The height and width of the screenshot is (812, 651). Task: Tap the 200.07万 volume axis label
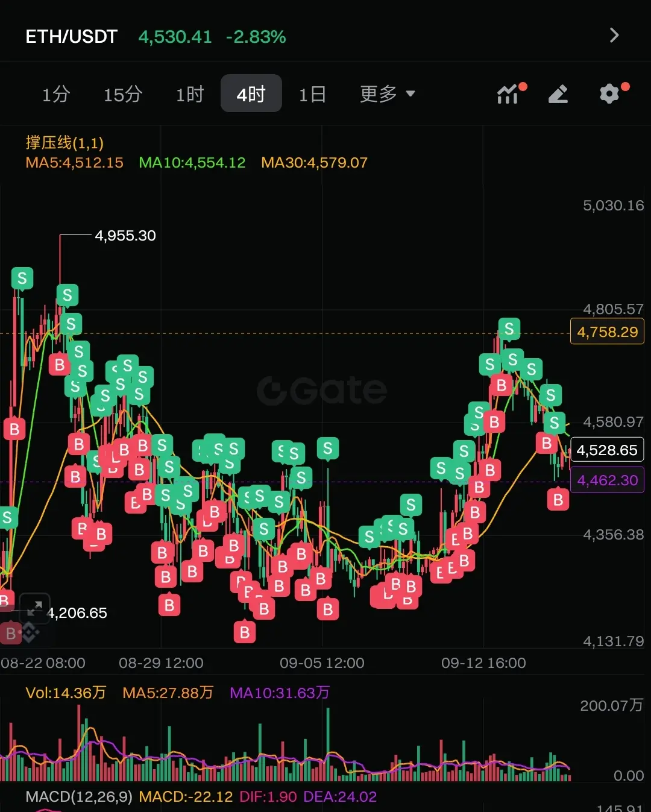[611, 705]
